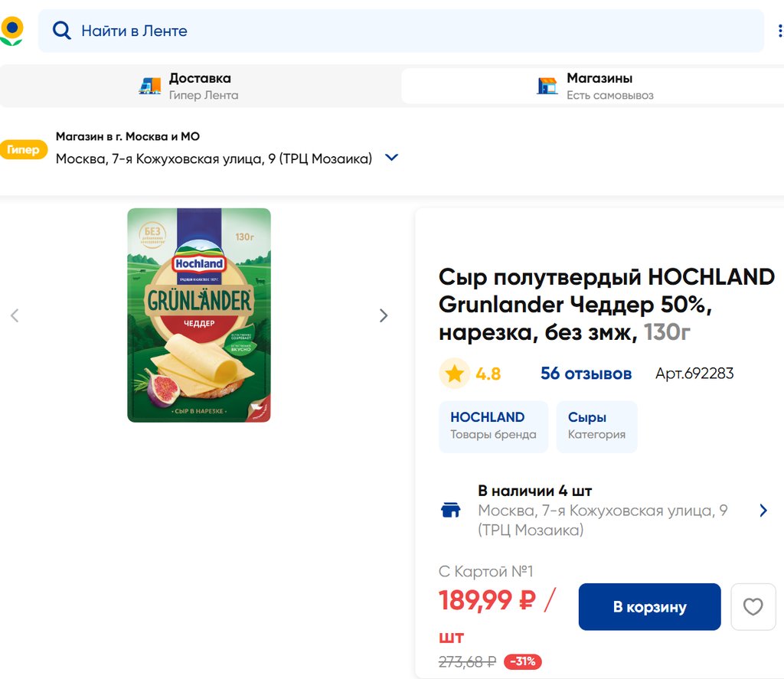The image size is (784, 679).
Task: Expand the store address dropdown
Action: (391, 158)
